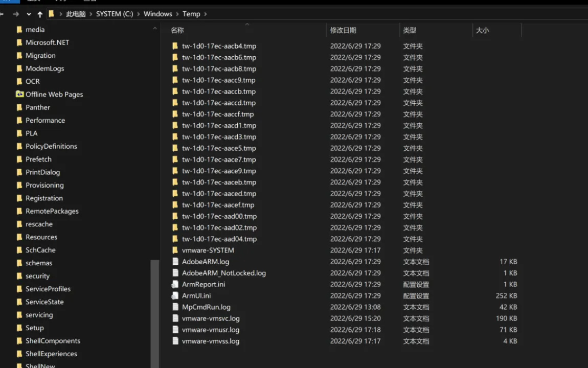Expand the chevron after SYSTEM (C:) breadcrumb

[138, 14]
